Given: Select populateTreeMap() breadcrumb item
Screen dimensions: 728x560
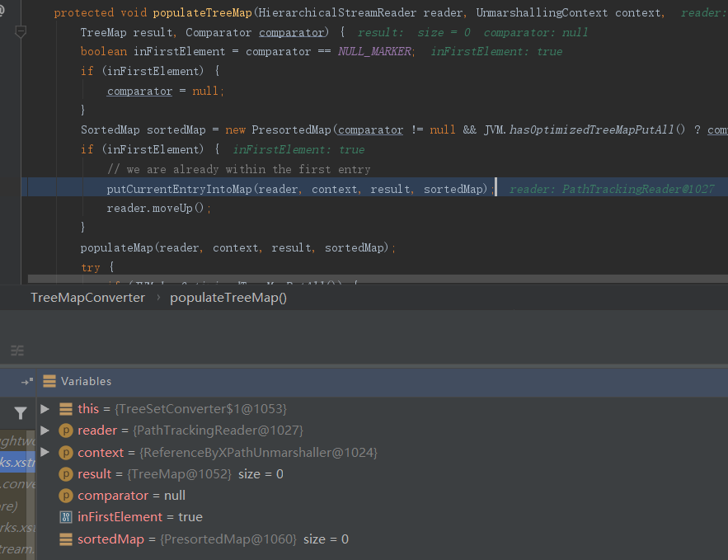Looking at the screenshot, I should [x=228, y=298].
